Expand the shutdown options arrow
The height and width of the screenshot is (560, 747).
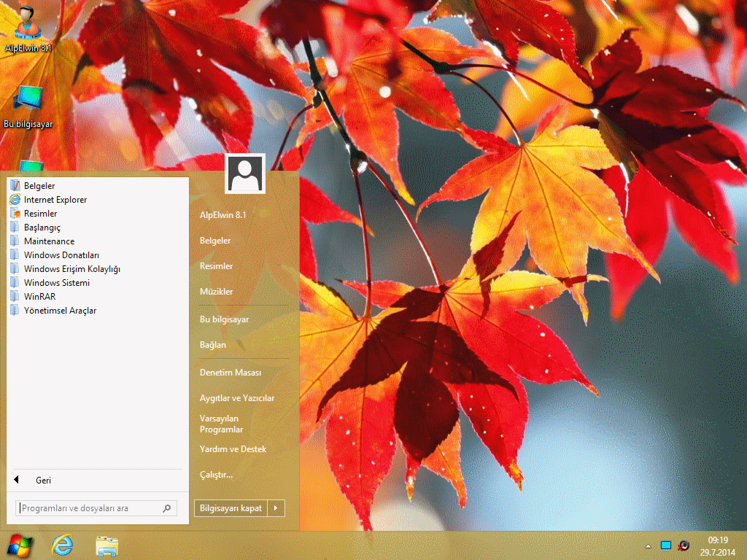click(x=276, y=508)
